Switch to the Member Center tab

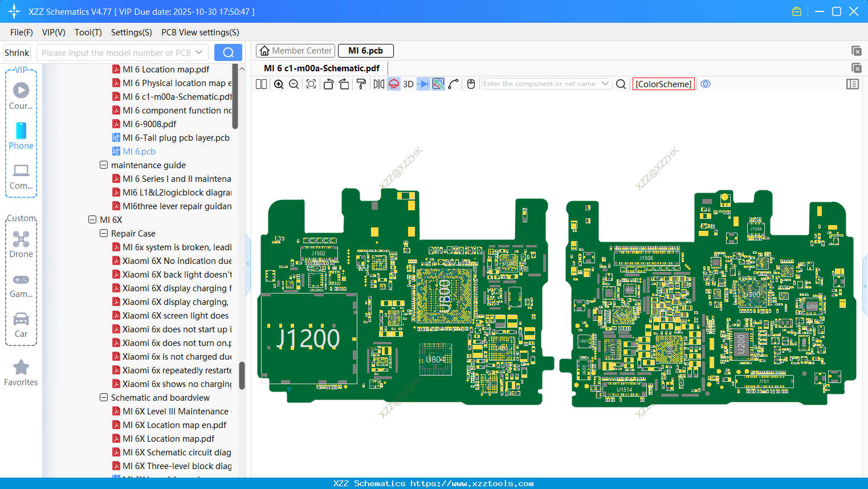click(x=296, y=51)
